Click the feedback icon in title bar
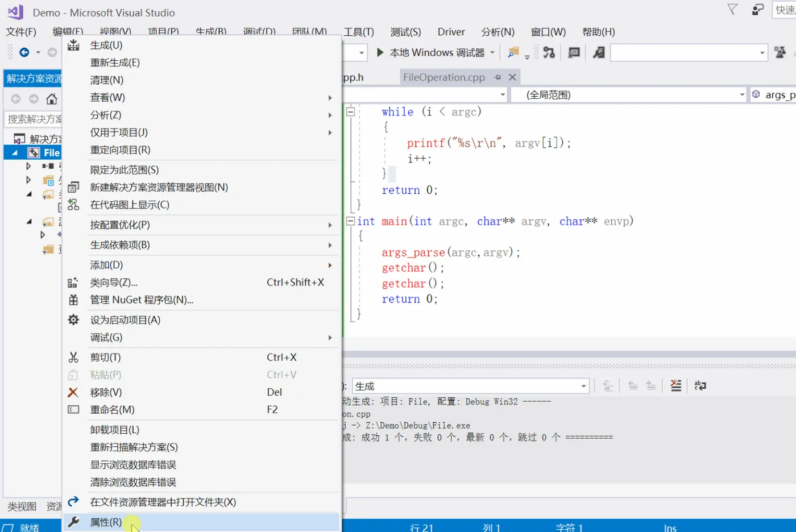This screenshot has width=796, height=532. (757, 9)
